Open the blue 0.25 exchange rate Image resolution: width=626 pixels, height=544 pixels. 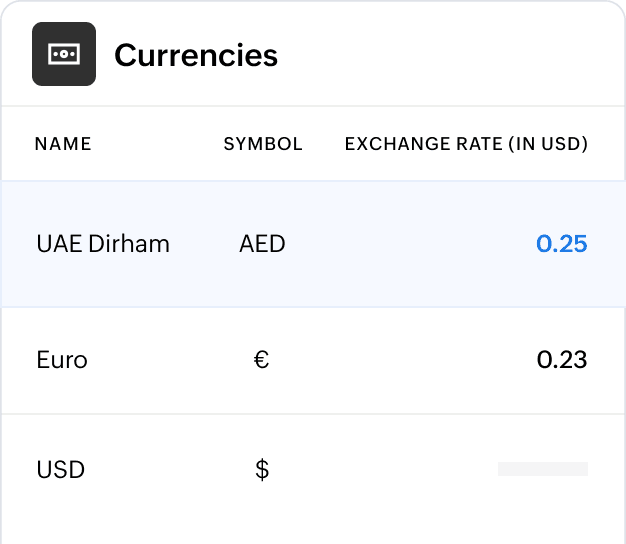561,244
